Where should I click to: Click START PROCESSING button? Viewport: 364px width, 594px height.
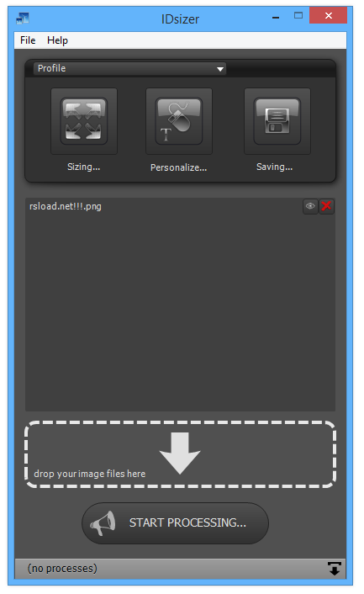pos(175,523)
